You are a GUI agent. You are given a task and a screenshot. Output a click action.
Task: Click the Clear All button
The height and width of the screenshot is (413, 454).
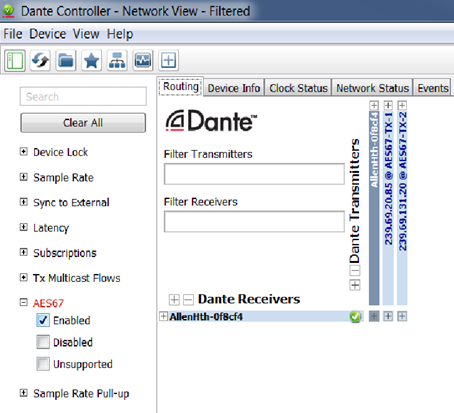[x=83, y=123]
